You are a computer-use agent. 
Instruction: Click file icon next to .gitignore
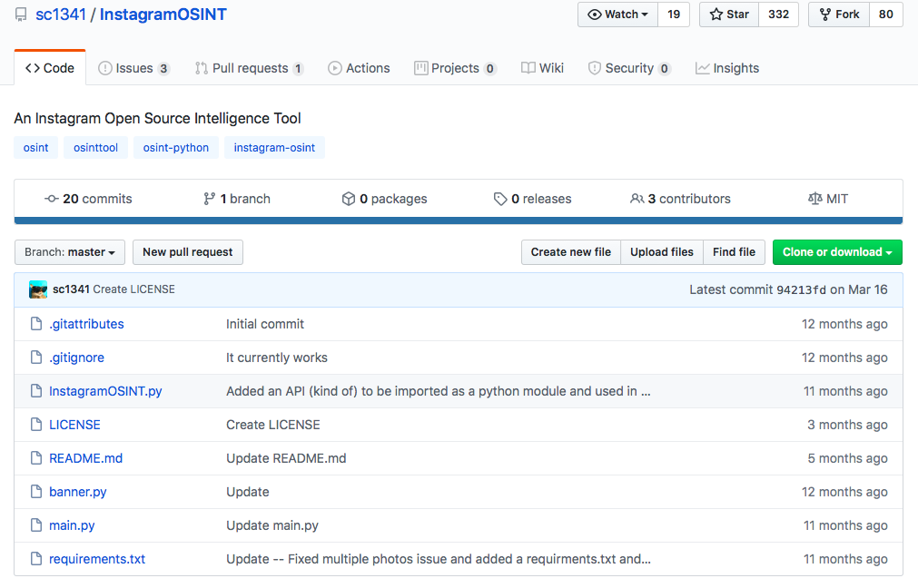point(36,357)
